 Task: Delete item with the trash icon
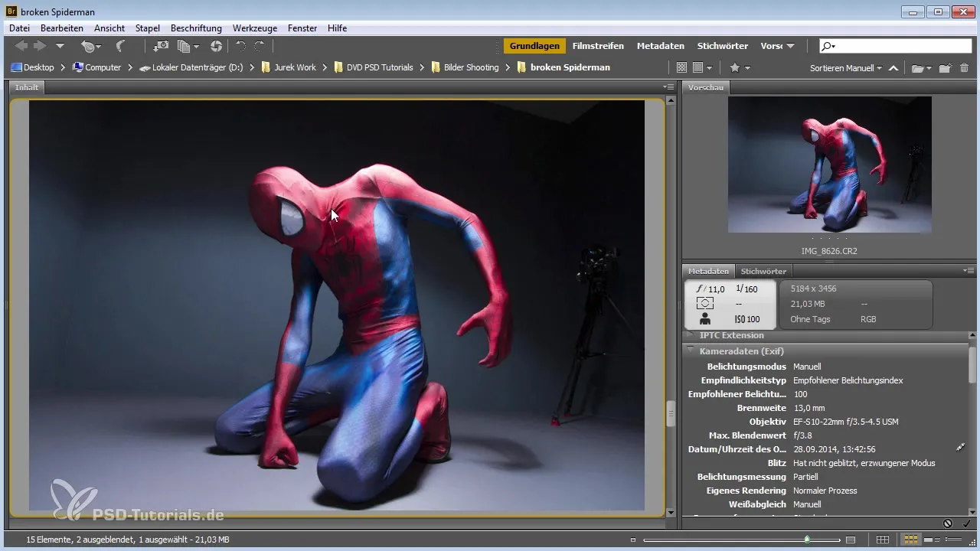(x=964, y=67)
